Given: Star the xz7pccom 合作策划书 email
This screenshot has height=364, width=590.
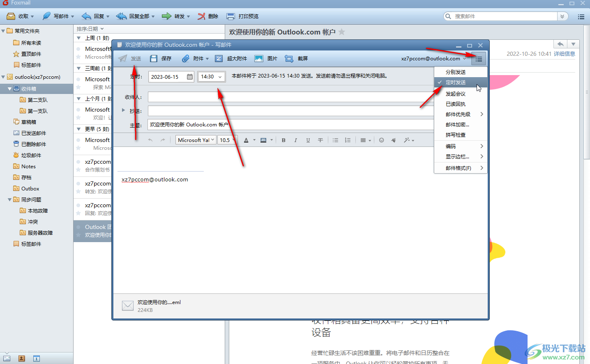Looking at the screenshot, I should [x=78, y=169].
